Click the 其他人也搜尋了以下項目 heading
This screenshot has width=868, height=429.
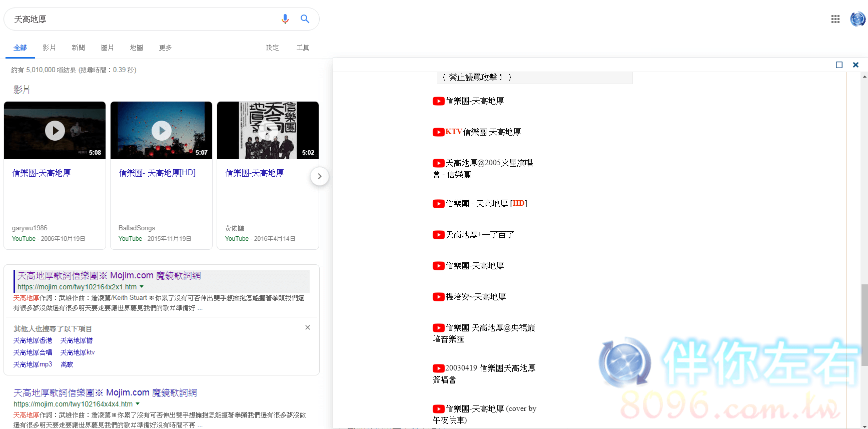click(53, 329)
